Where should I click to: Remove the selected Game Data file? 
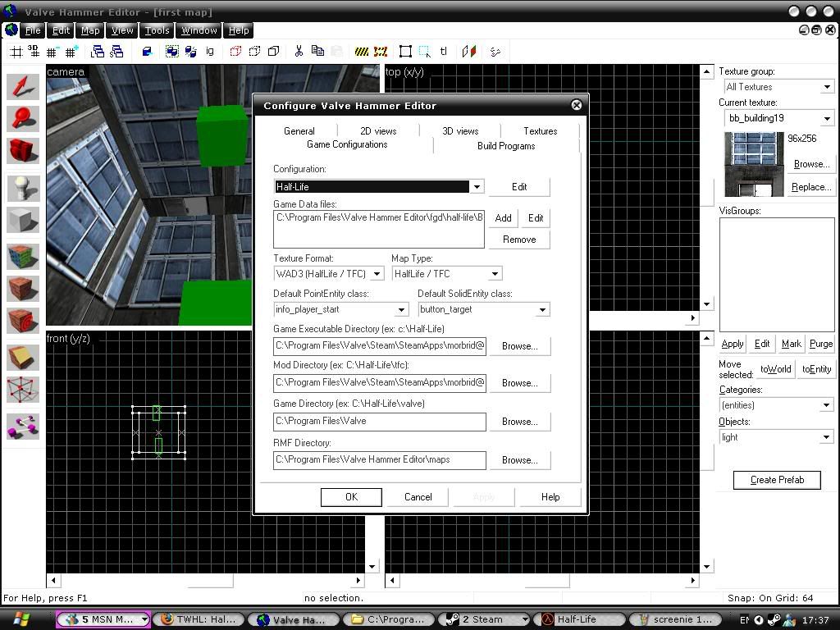519,240
